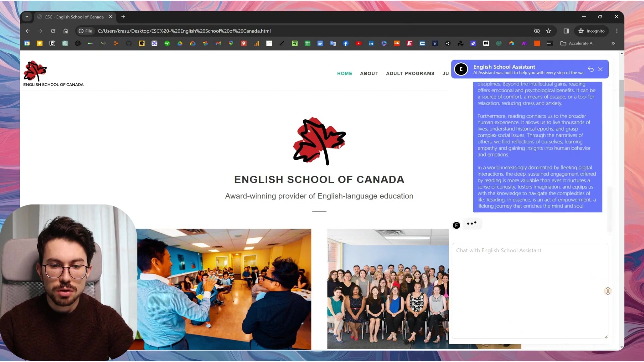Open the Google Calendar bookmark
This screenshot has width=644, height=362.
[x=27, y=43]
